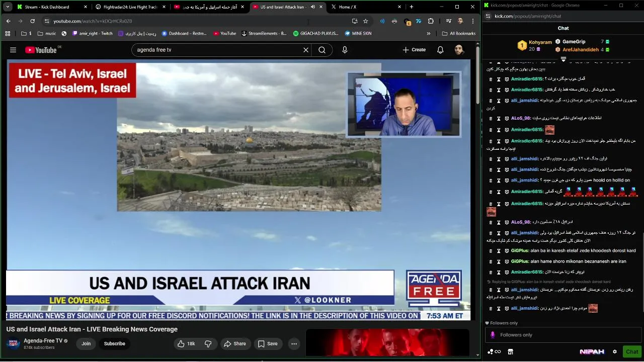
Task: Save the video to a playlist
Action: (x=268, y=344)
